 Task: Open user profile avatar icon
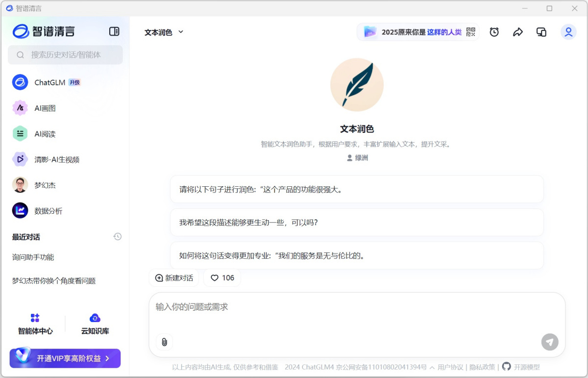tap(568, 32)
